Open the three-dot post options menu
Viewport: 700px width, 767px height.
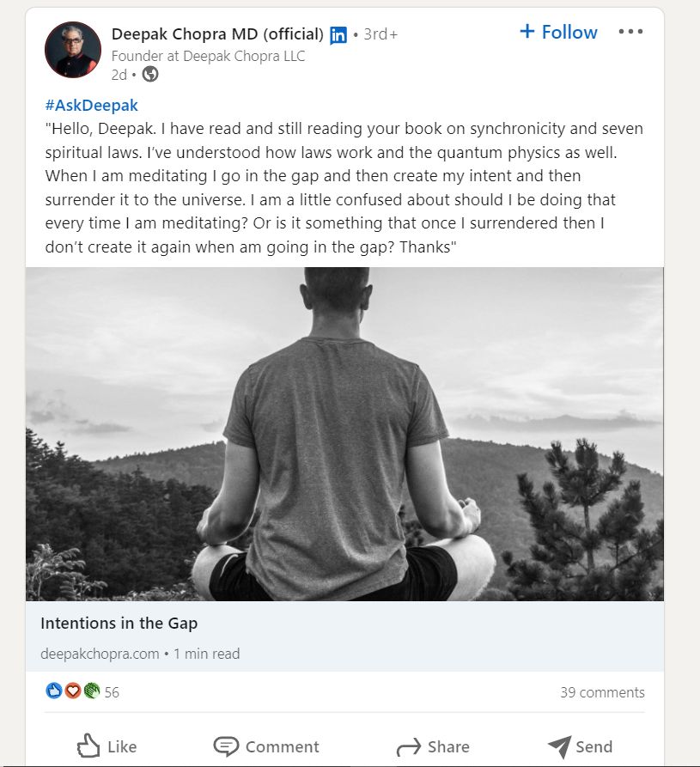(x=630, y=32)
